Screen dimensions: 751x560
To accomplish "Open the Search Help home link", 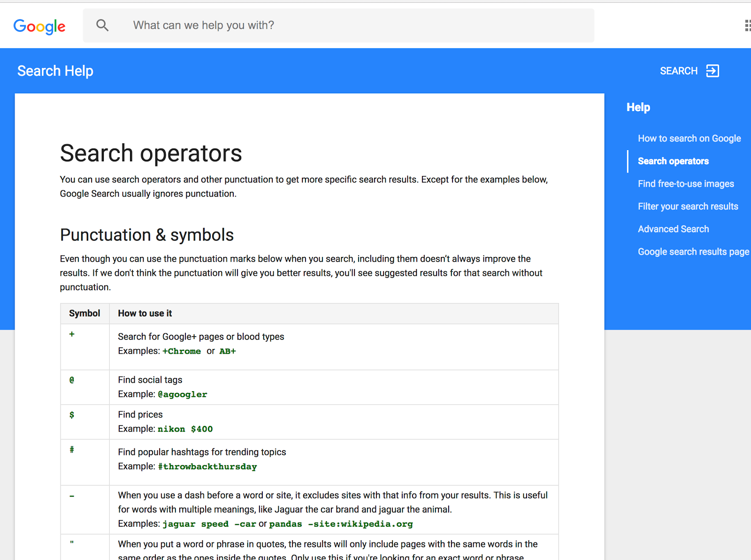I will pyautogui.click(x=55, y=71).
